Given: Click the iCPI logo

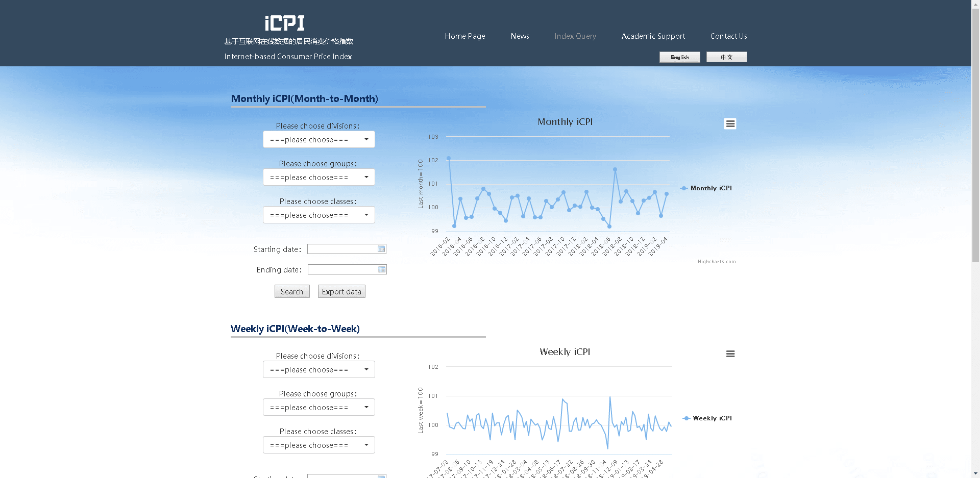Looking at the screenshot, I should [x=284, y=23].
